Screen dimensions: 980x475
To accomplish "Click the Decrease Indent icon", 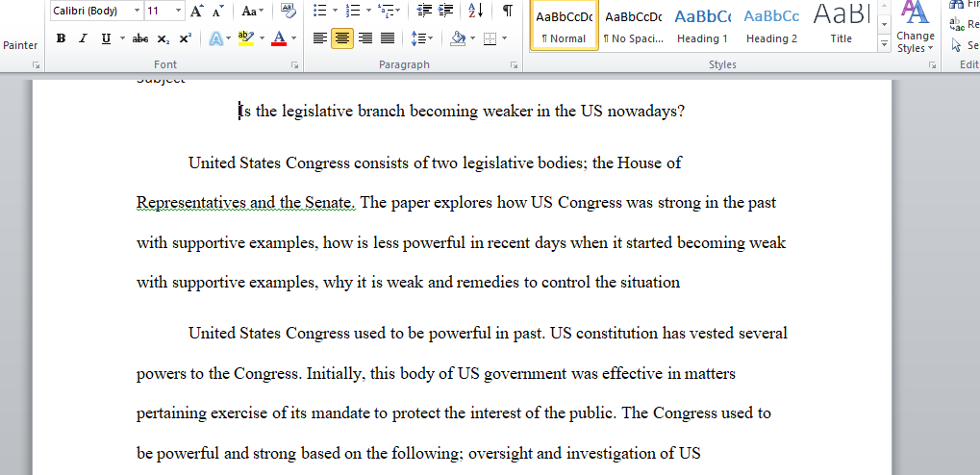I will point(424,11).
